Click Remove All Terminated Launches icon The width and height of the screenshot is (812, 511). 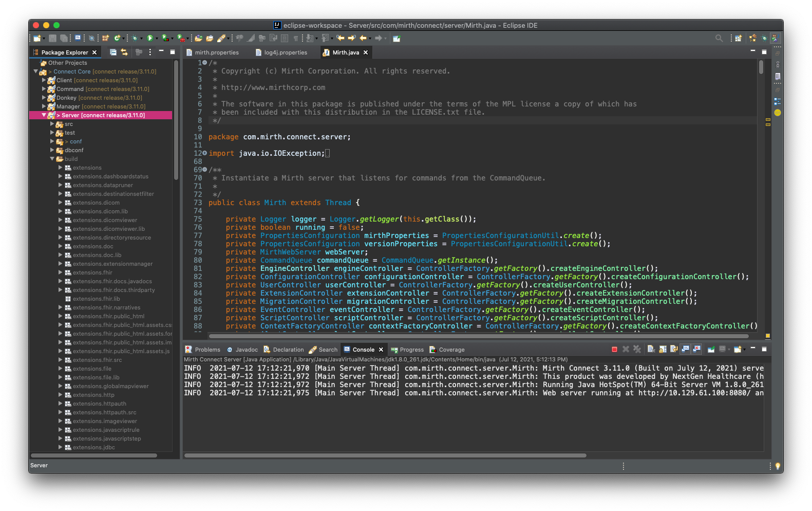click(637, 349)
